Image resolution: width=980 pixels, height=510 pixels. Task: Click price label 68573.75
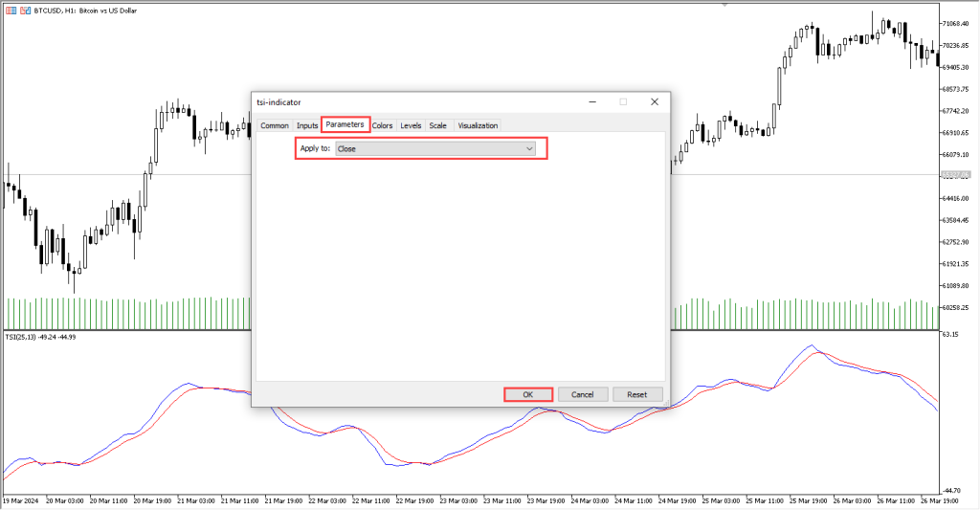coord(956,89)
